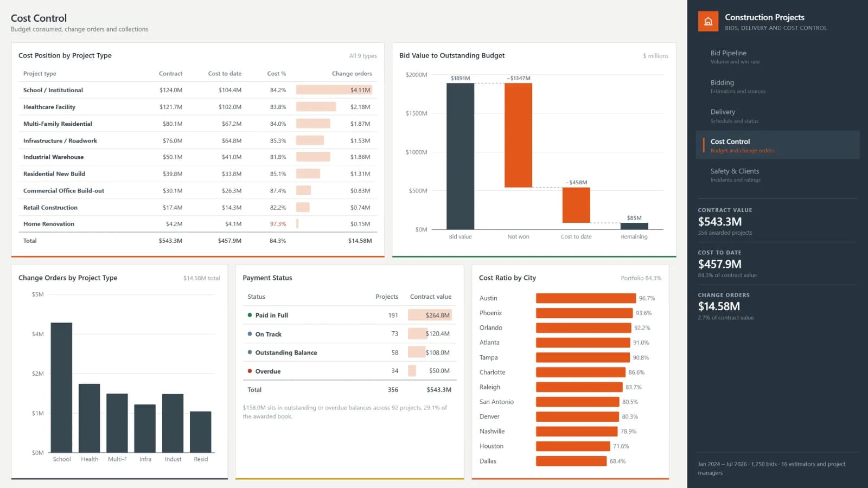Click the Industrial Warehouse row label
The height and width of the screenshot is (488, 868).
pyautogui.click(x=54, y=157)
